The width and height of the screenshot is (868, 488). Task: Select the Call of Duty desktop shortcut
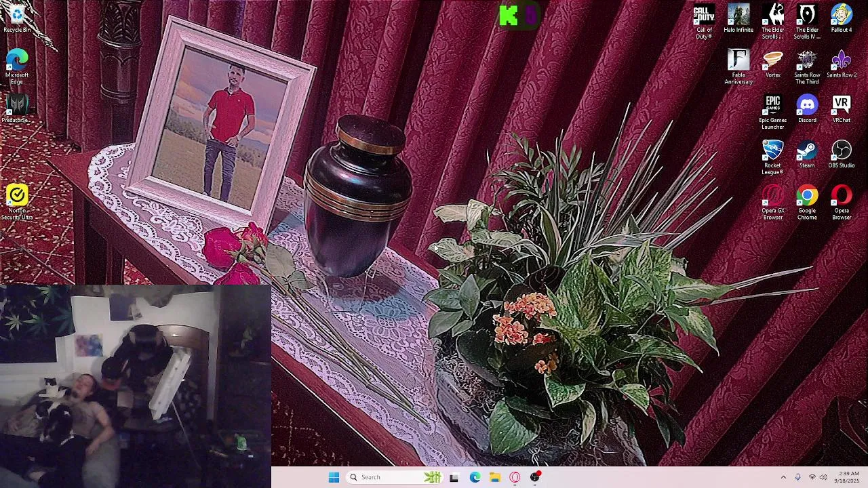point(704,22)
